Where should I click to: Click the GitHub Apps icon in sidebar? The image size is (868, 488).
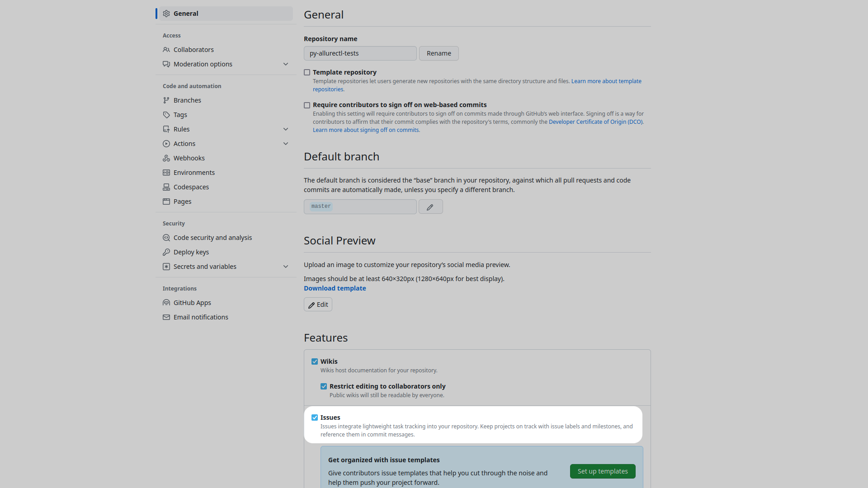[166, 303]
